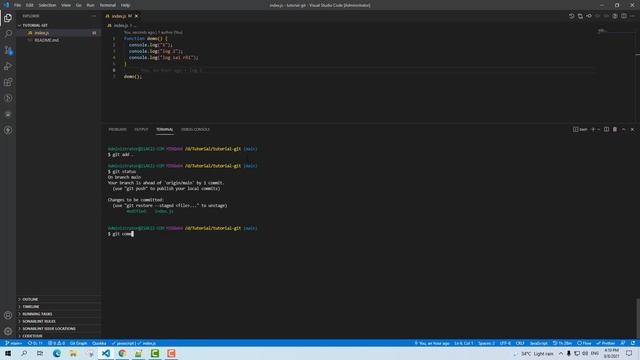Click JavaScript language mode in status bar
Image resolution: width=640 pixels, height=360 pixels.
[538, 343]
